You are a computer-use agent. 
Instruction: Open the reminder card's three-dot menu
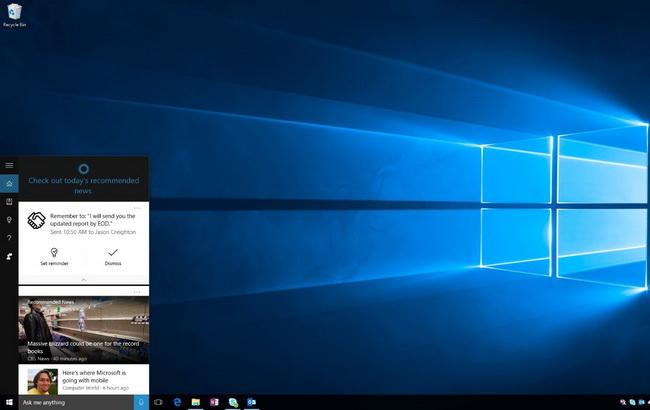pos(137,208)
